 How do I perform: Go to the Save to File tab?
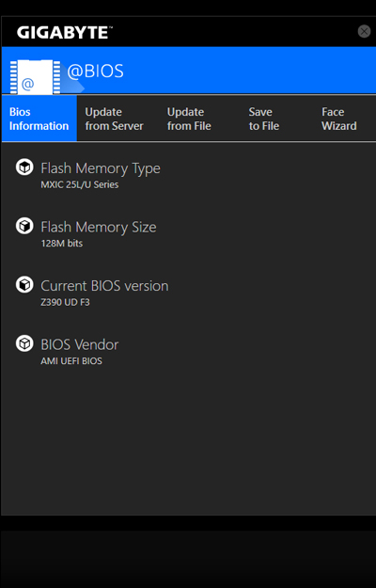point(264,119)
